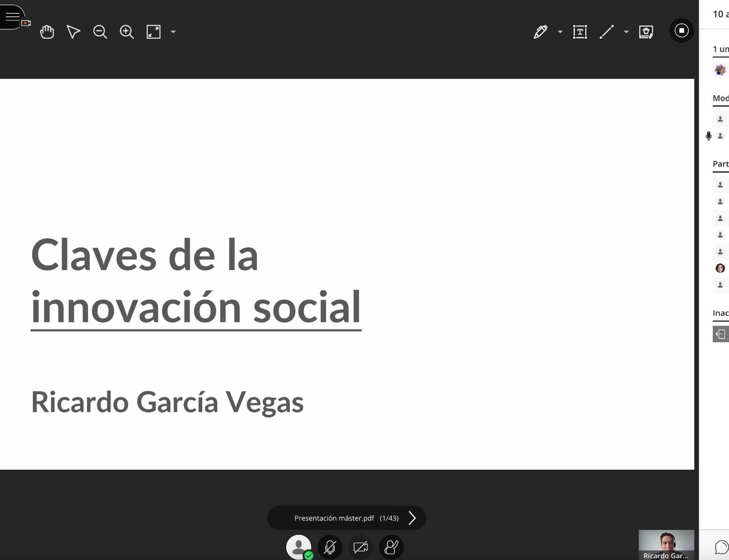Image resolution: width=729 pixels, height=560 pixels.
Task: Click the Ricardo Gar... video thumbnail
Action: tap(666, 545)
